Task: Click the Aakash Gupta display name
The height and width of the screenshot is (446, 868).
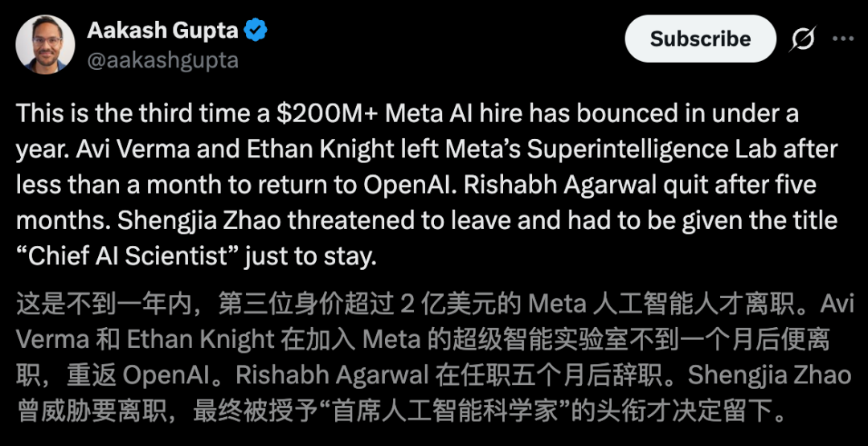Action: (x=162, y=31)
